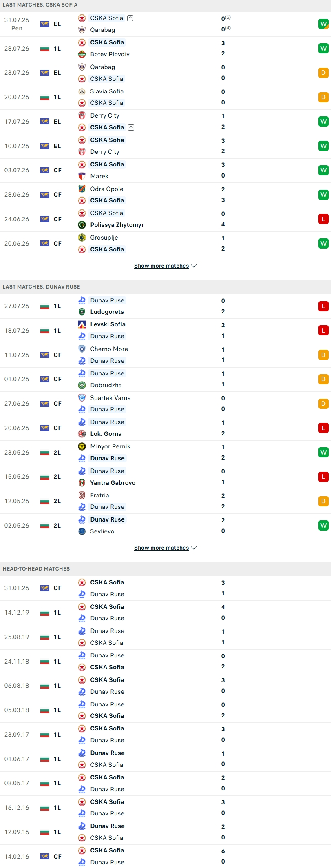The width and height of the screenshot is (331, 868).
Task: Click the Ludogorets club crest
Action: click(82, 312)
